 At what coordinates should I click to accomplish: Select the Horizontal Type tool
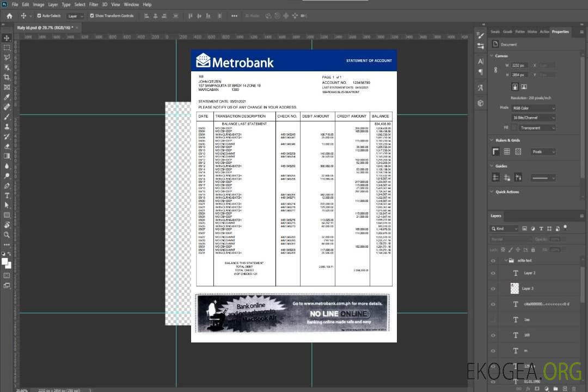[x=7, y=195]
